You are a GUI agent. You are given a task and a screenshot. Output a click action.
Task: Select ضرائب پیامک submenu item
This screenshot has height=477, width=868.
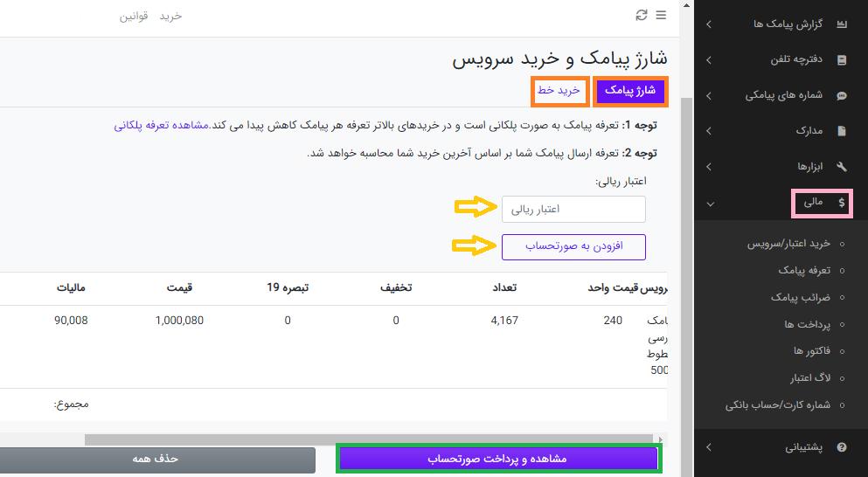pos(801,298)
